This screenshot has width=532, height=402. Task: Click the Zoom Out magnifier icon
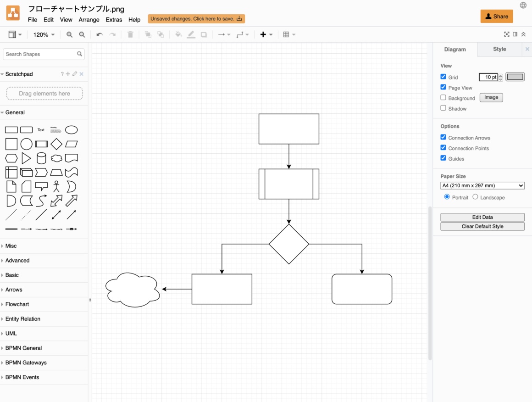pyautogui.click(x=82, y=34)
